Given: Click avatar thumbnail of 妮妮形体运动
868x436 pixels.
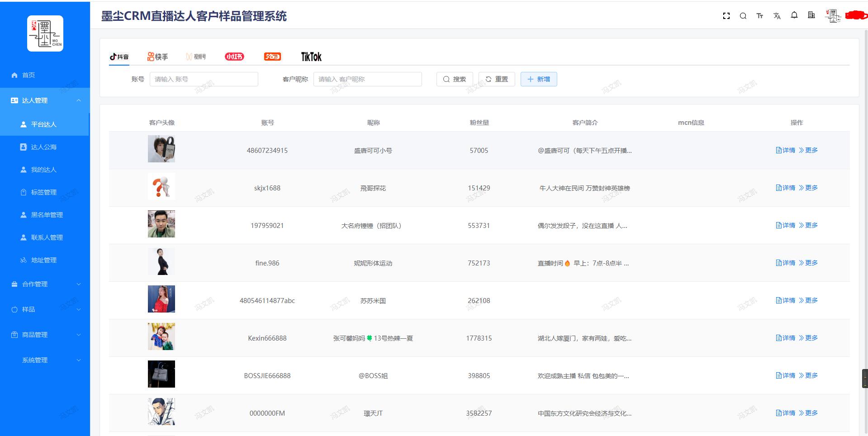Looking at the screenshot, I should click(161, 261).
